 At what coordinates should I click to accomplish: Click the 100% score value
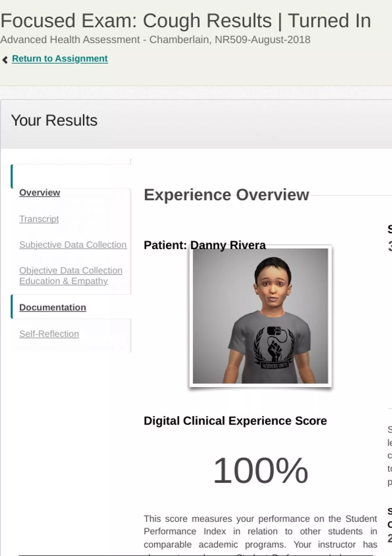[x=260, y=470]
